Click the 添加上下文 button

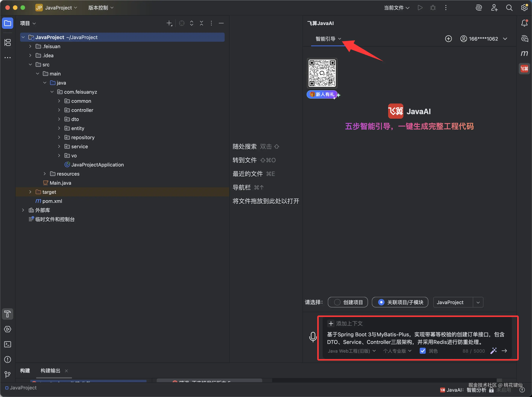point(345,323)
